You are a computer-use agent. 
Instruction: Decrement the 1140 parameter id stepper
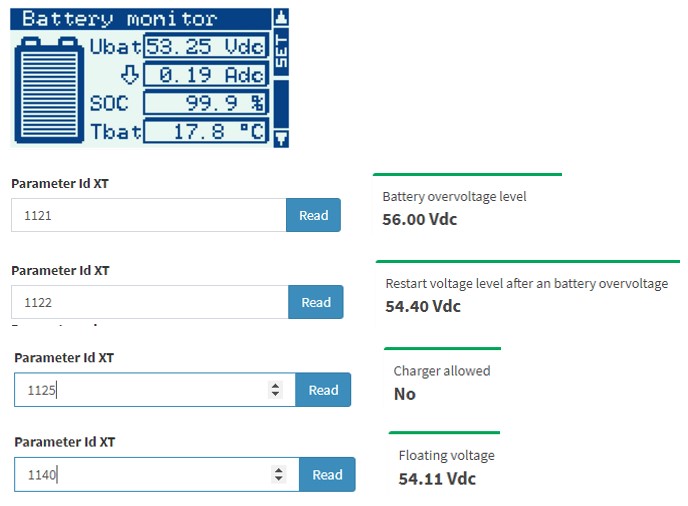coord(279,478)
